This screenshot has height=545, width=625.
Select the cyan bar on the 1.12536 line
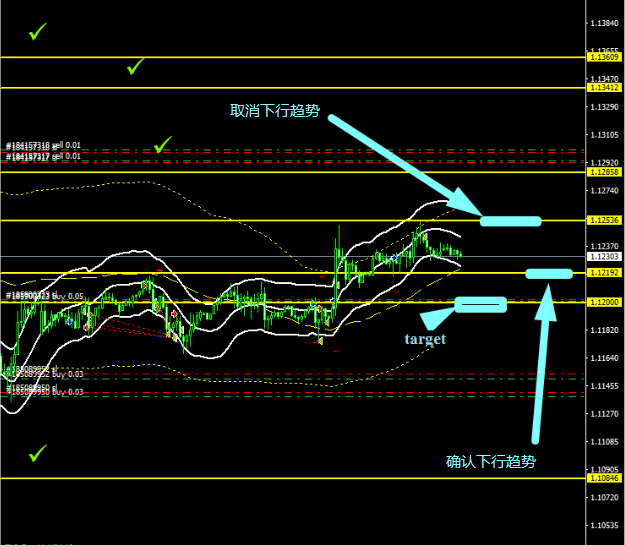pyautogui.click(x=510, y=220)
